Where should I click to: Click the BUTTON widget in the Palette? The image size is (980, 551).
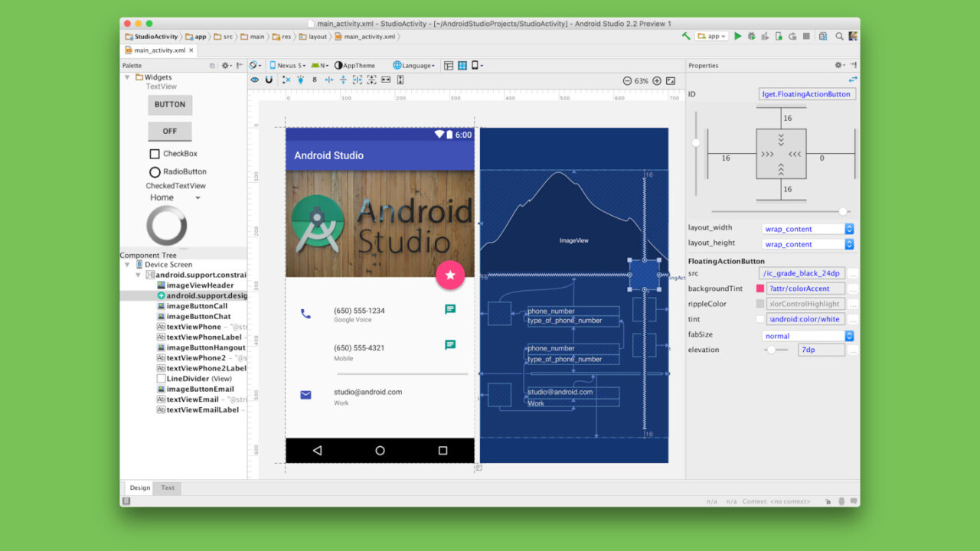point(169,105)
